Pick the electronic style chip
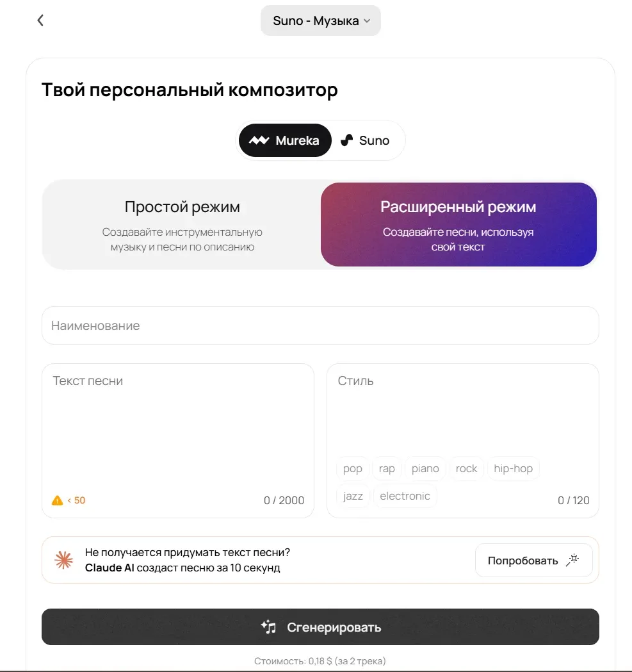 pos(405,496)
